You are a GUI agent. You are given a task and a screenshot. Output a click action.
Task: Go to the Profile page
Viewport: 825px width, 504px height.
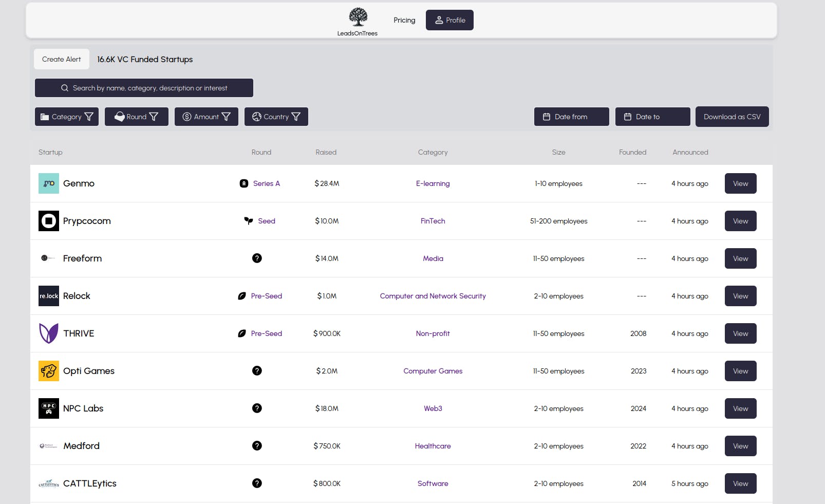click(x=449, y=20)
